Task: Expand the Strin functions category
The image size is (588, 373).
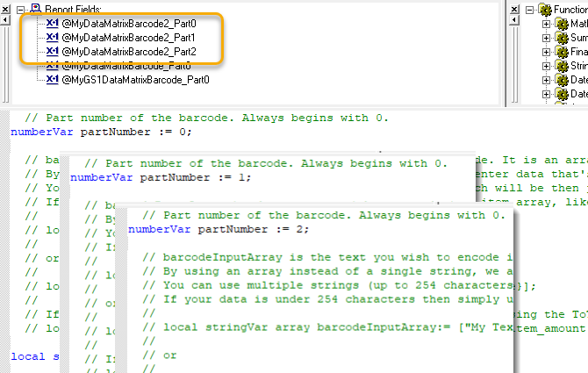Action: click(547, 66)
